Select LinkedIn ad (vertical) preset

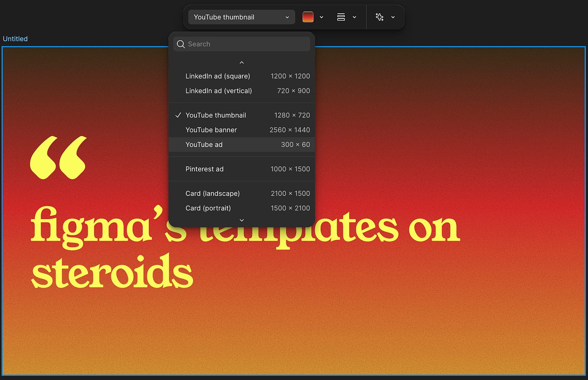(241, 91)
